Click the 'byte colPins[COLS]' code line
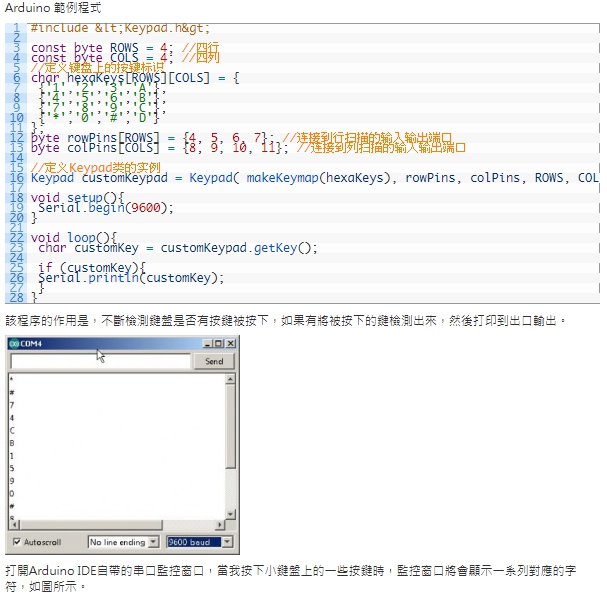This screenshot has width=607, height=595. point(248,148)
